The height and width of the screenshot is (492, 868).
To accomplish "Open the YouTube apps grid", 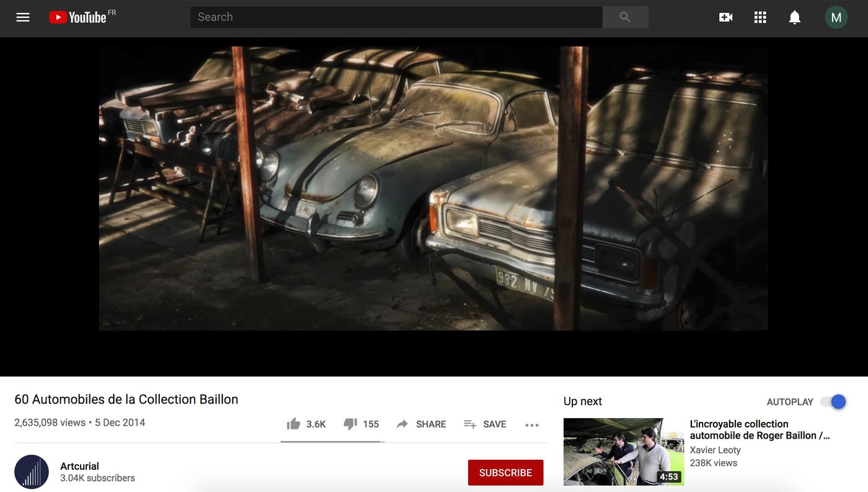I will coord(760,17).
